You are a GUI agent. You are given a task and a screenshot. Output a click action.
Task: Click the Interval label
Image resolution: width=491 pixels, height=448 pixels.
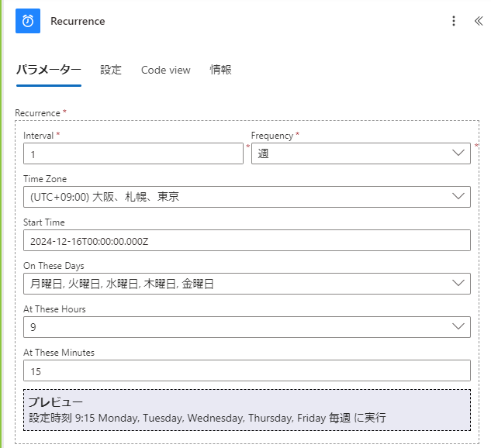click(x=39, y=136)
